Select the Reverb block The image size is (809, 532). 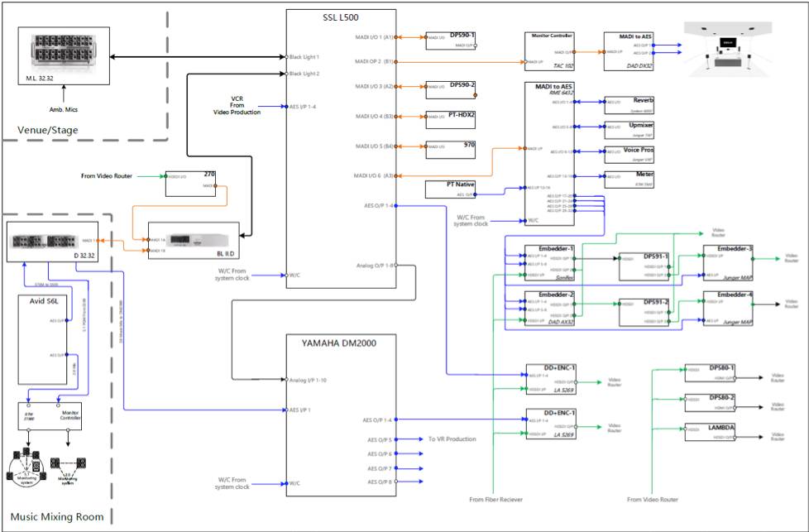[629, 105]
